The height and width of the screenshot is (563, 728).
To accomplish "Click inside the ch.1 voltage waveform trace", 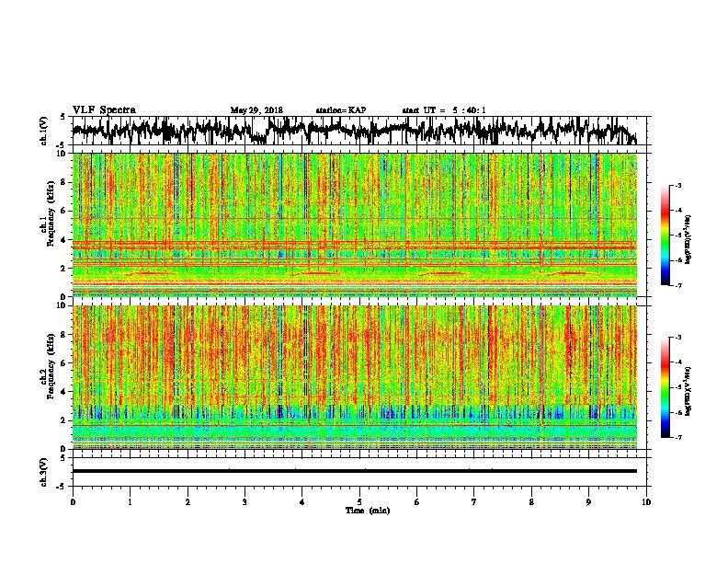I will pos(354,131).
